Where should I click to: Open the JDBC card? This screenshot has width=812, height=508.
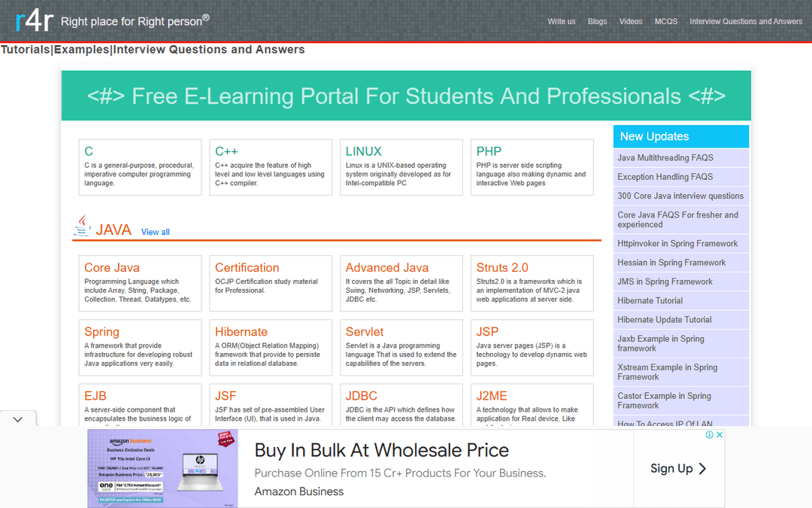[401, 405]
